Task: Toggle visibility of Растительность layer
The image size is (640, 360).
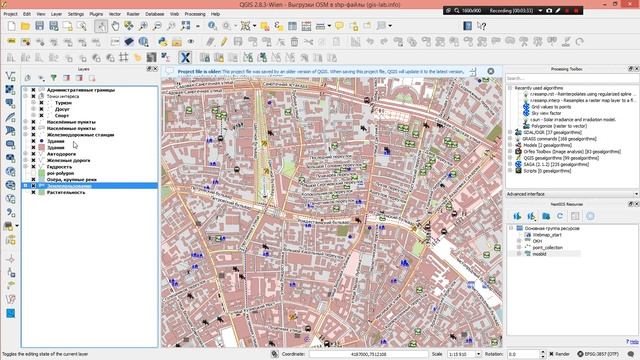Action: click(x=33, y=192)
